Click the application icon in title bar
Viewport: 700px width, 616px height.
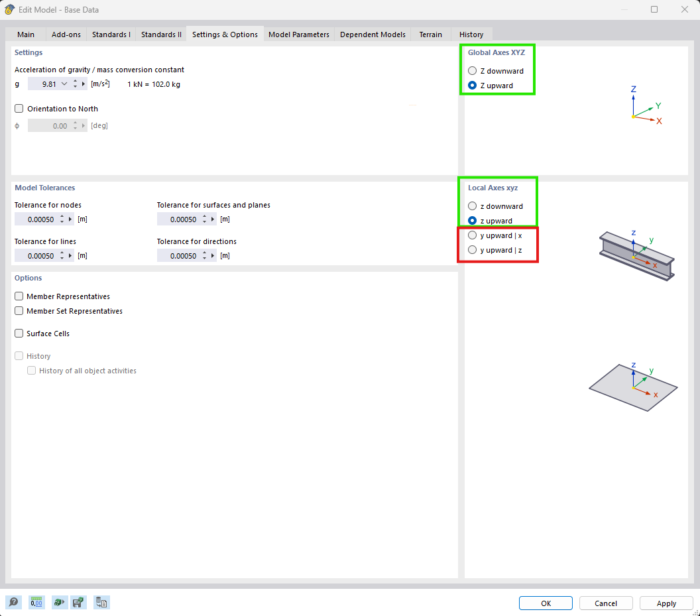(9, 9)
